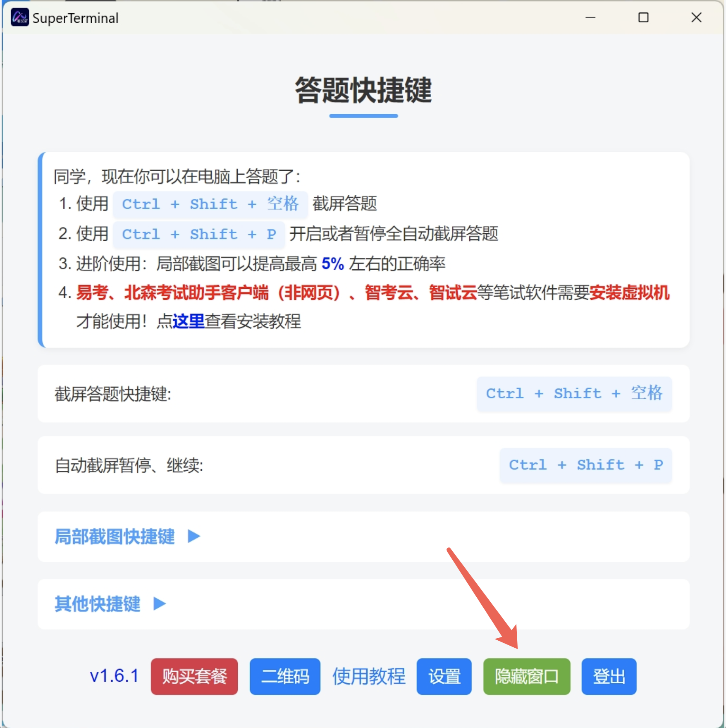Click the blue "5%" text in step 3
The width and height of the screenshot is (726, 728).
click(x=333, y=263)
